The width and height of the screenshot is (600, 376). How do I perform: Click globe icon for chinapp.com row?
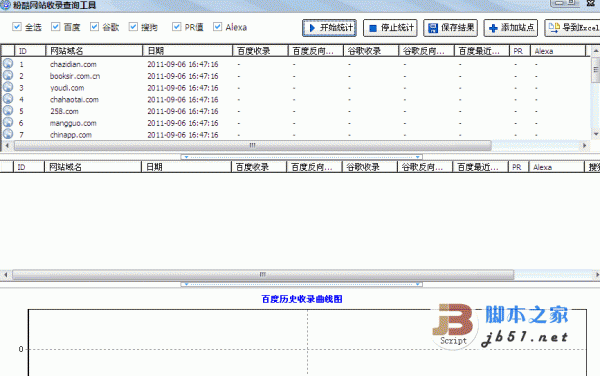(8, 134)
